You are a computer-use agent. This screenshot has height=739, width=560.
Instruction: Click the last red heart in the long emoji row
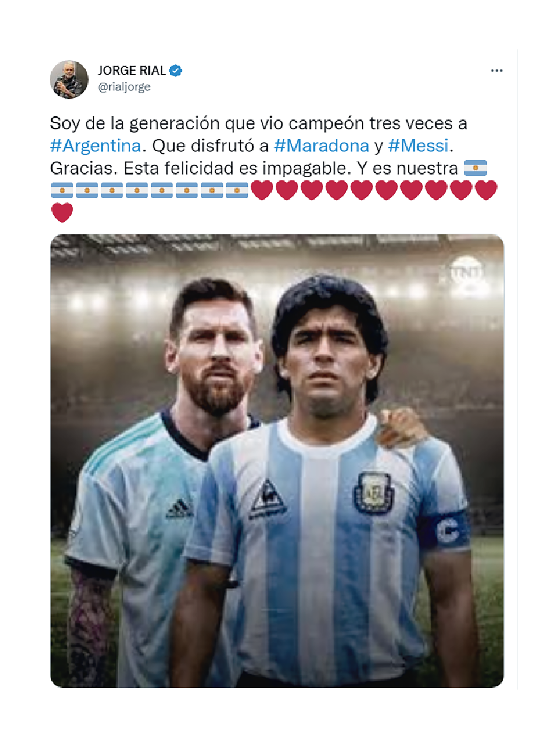pos(486,190)
